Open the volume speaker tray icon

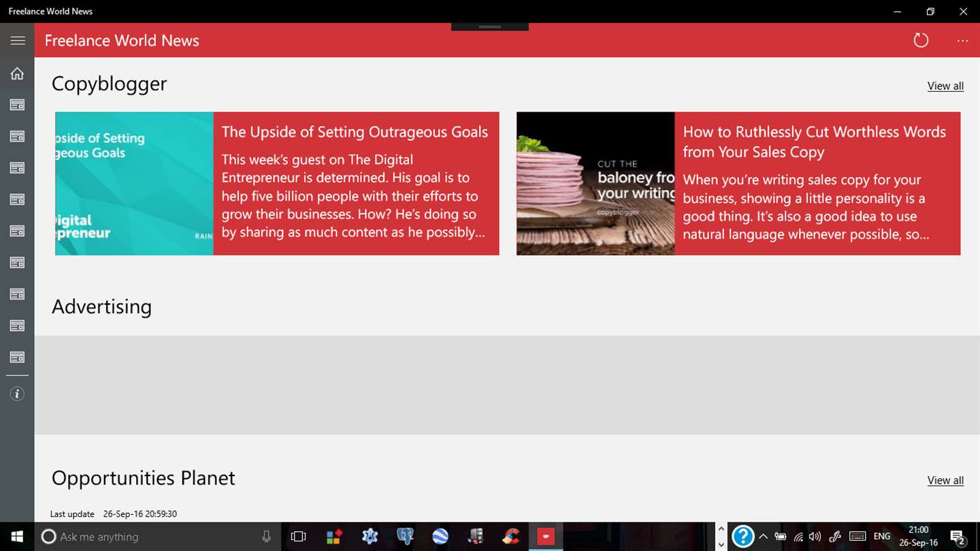pyautogui.click(x=815, y=537)
